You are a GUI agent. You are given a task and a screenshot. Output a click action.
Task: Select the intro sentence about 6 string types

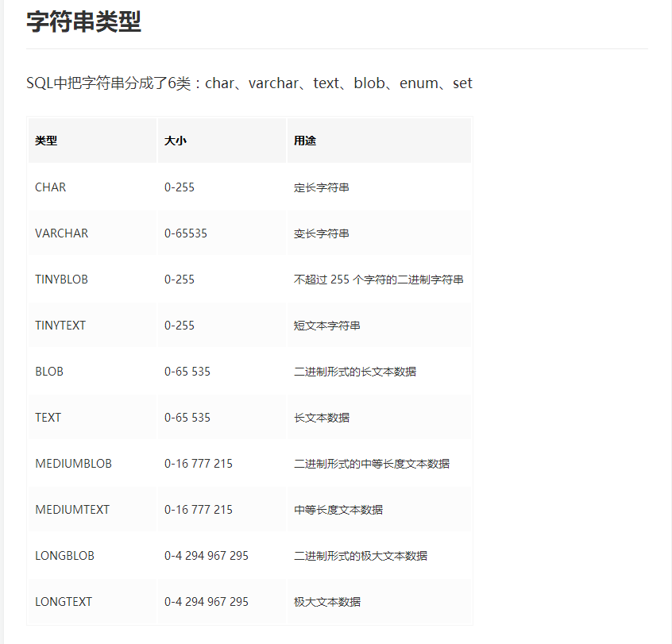click(249, 83)
